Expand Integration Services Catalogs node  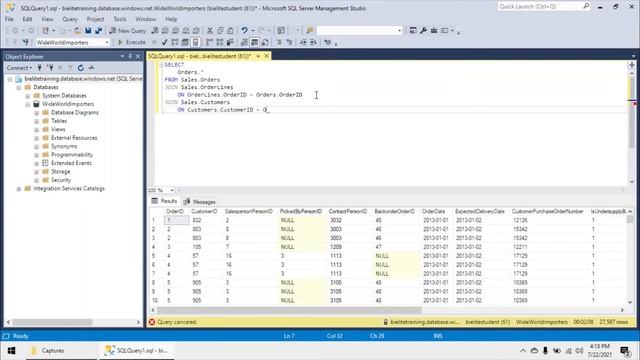(x=18, y=189)
